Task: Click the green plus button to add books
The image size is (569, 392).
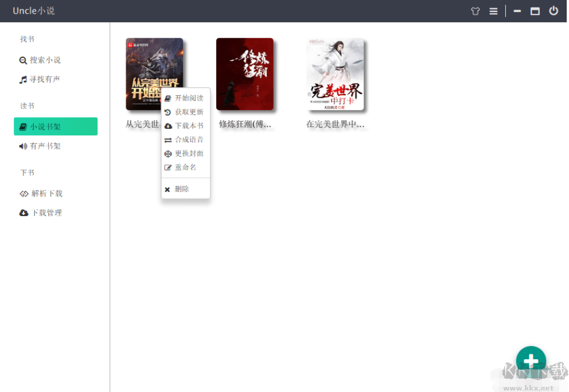Action: tap(531, 360)
